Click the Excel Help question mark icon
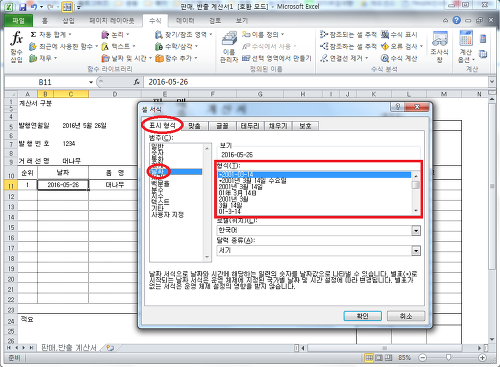 456,20
